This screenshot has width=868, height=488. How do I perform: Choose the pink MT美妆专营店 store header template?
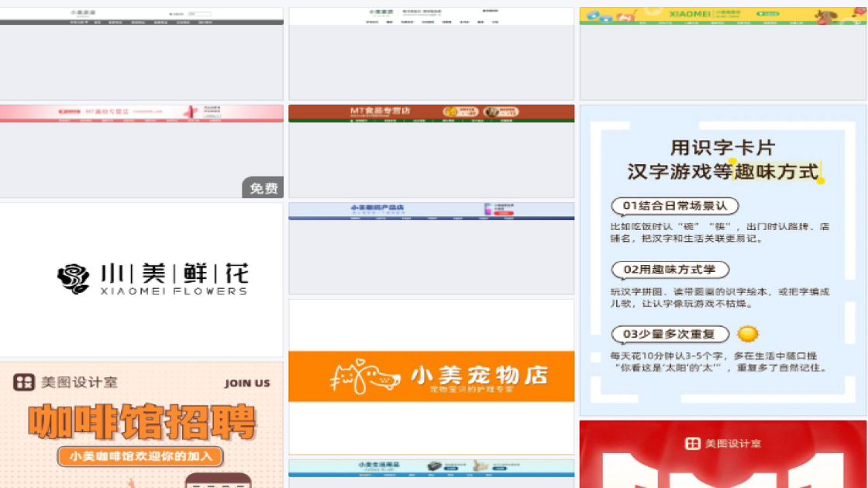141,151
